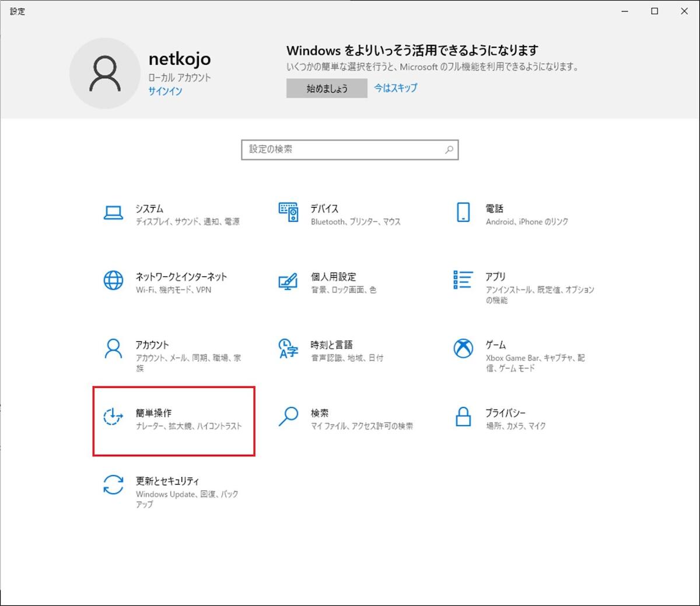
Task: Click the 更新とセキュリティ refresh arrows icon
Action: click(x=113, y=485)
